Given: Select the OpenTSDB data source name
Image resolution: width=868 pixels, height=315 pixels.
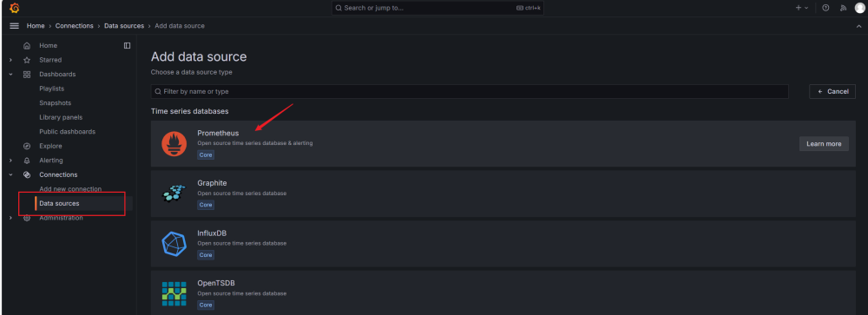Looking at the screenshot, I should click(x=216, y=284).
